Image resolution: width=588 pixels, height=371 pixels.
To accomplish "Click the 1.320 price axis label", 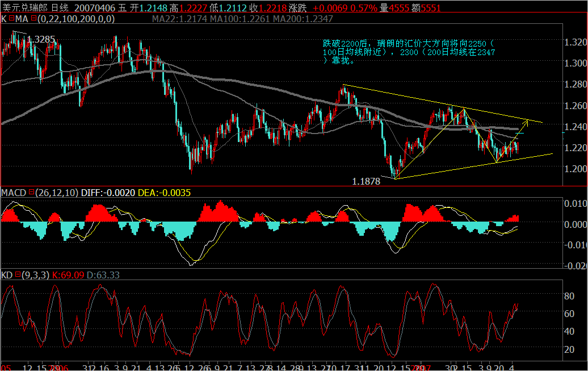I will [576, 42].
